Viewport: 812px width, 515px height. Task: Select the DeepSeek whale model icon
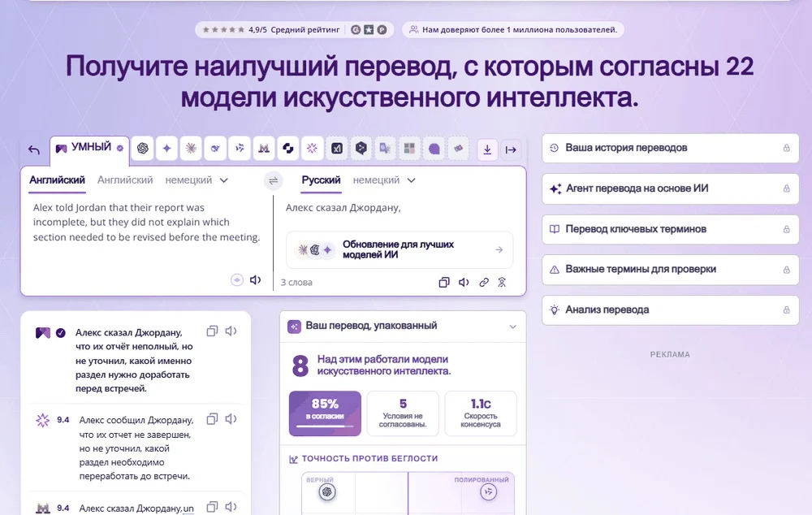(x=215, y=148)
